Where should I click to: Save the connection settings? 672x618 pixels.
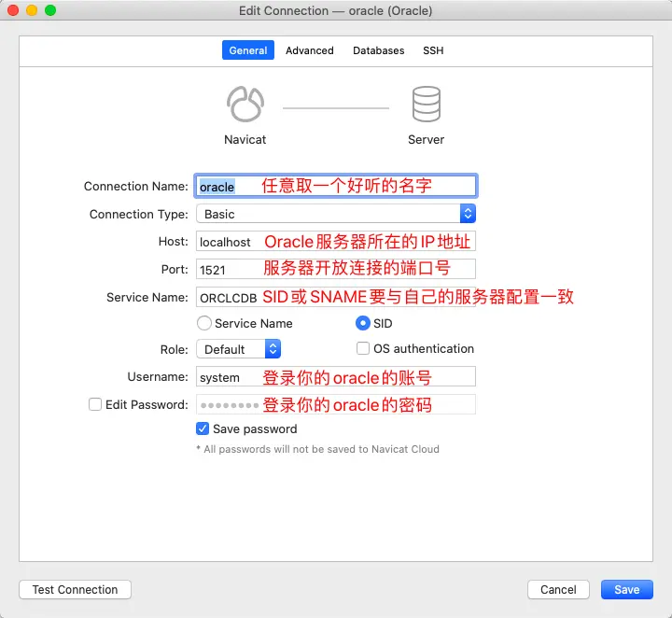[x=627, y=590]
